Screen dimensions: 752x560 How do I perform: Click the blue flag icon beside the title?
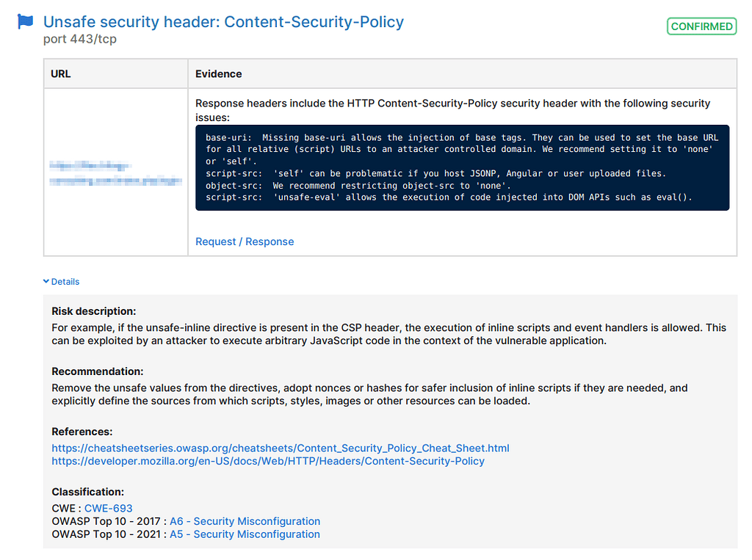click(26, 22)
